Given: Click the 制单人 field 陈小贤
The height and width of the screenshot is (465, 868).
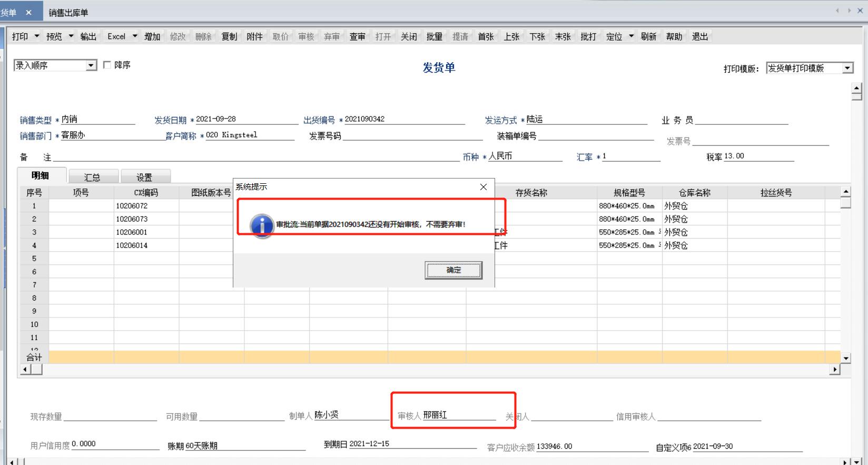Looking at the screenshot, I should (x=351, y=415).
